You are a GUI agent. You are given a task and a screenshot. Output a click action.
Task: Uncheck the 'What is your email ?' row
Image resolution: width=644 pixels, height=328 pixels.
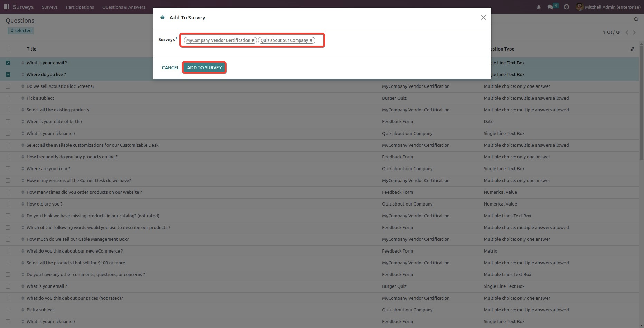[8, 63]
